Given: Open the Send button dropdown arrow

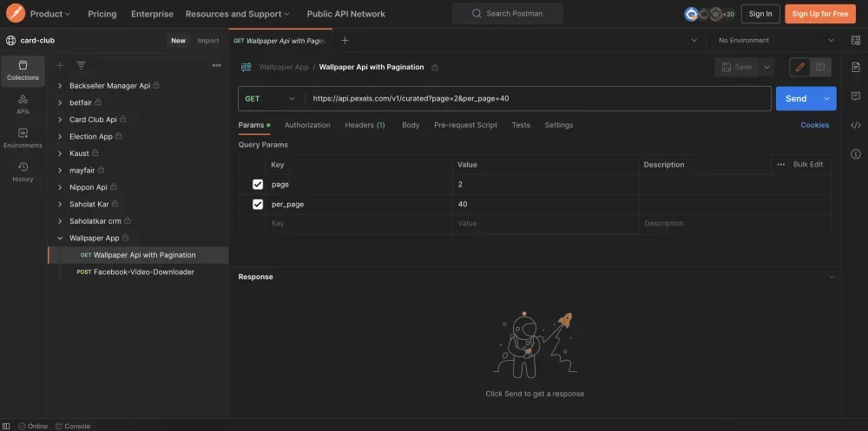Looking at the screenshot, I should tap(826, 99).
